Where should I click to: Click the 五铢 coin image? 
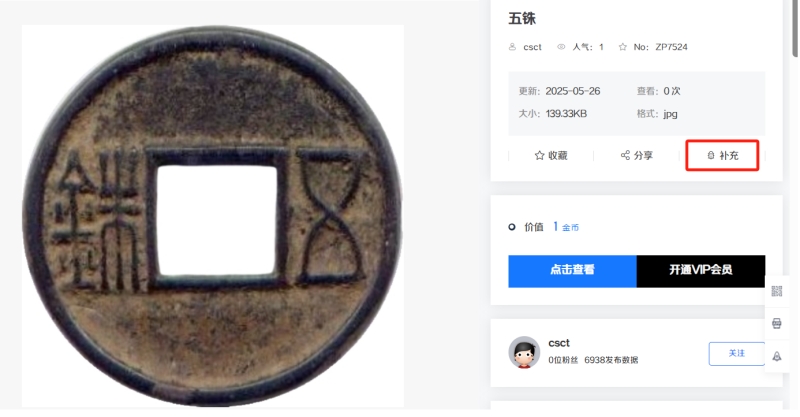tap(213, 216)
